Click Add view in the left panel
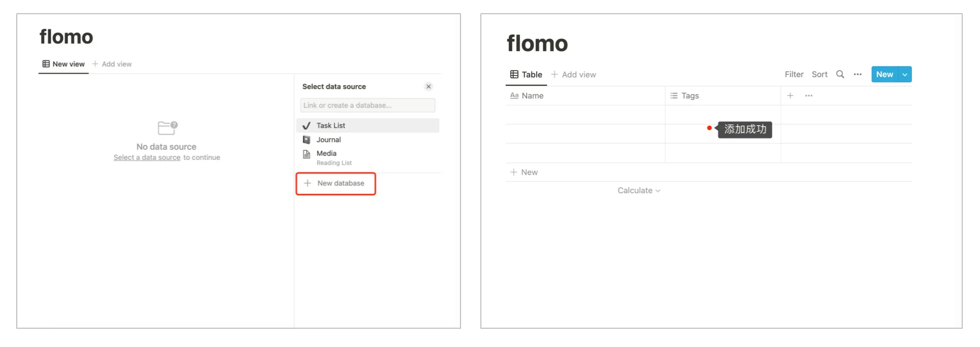The image size is (980, 347). [112, 64]
